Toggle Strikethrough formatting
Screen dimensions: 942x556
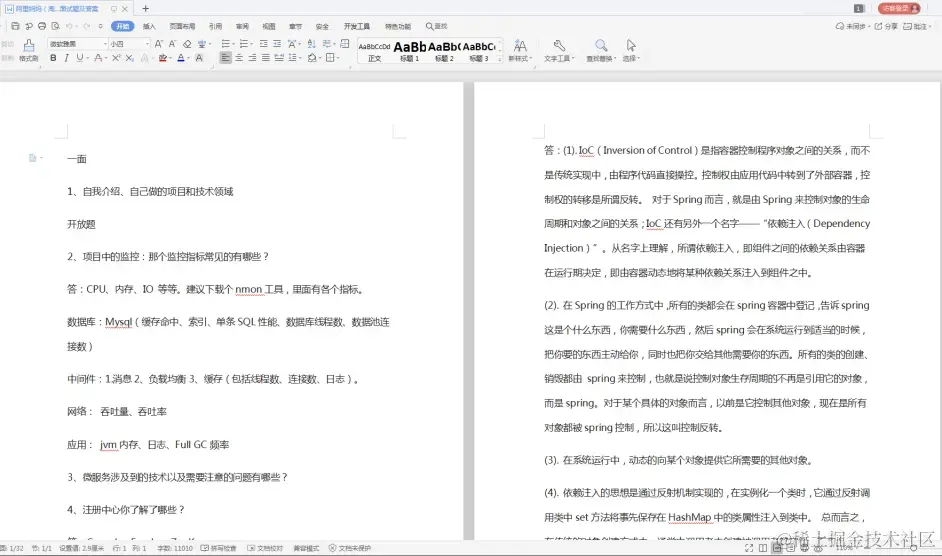[99, 58]
